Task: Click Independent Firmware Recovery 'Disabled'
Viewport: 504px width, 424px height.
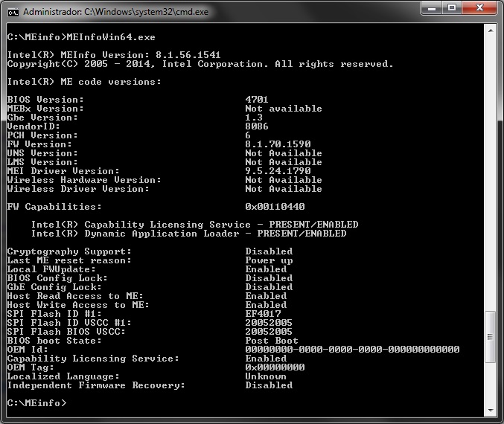Action: pyautogui.click(x=269, y=385)
